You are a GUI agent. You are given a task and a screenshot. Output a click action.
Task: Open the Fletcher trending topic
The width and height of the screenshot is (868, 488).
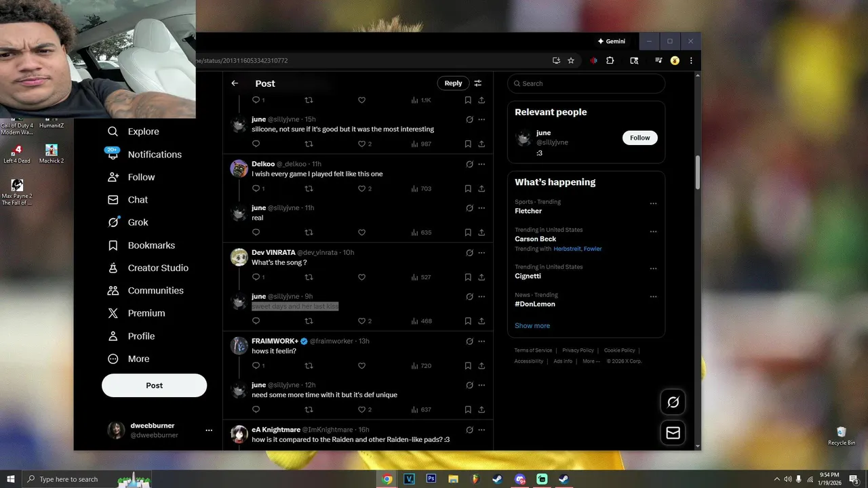pyautogui.click(x=528, y=211)
